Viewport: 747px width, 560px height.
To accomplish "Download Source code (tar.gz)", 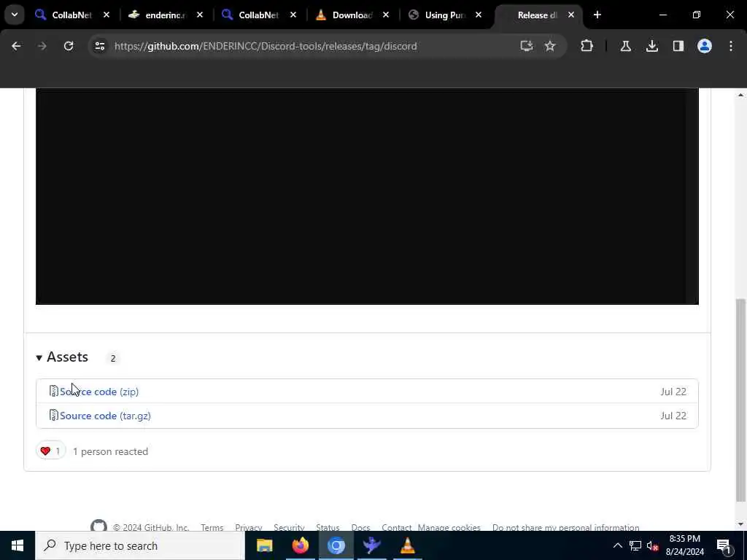I will coord(105,416).
